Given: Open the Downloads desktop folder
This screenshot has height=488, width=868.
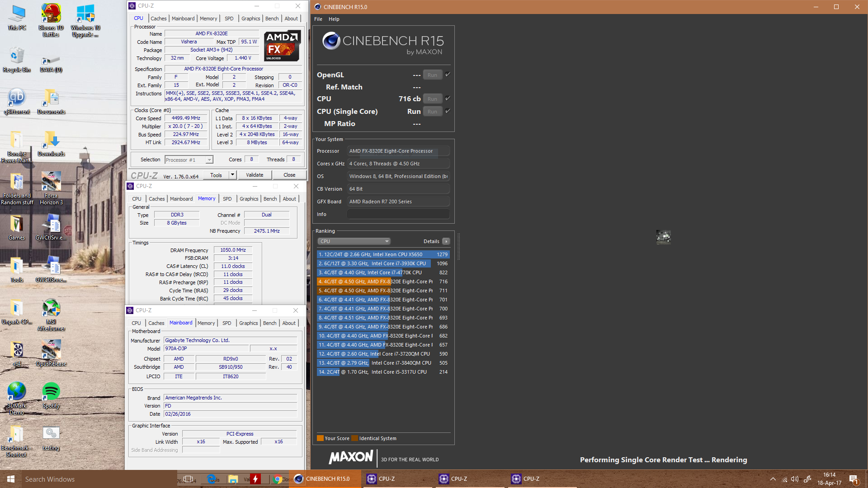Looking at the screenshot, I should (x=51, y=143).
